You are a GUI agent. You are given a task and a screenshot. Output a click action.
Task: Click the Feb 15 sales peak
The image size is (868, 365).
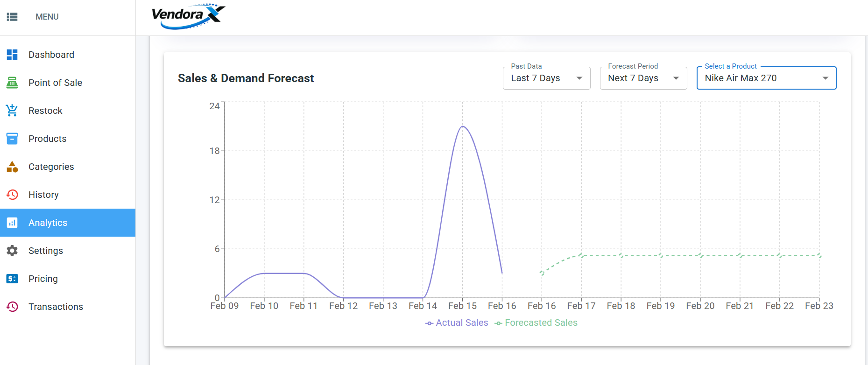[463, 126]
